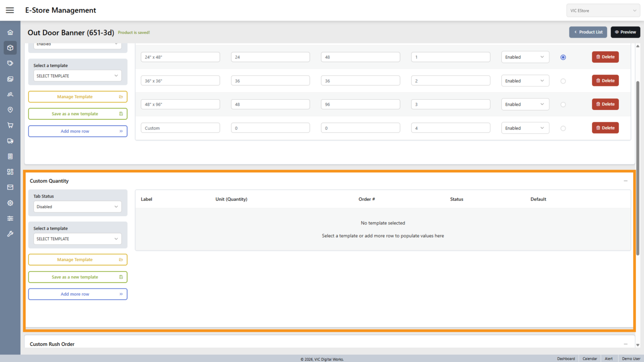Open Calendar in footer bar
Viewport: 644px width, 362px height.
(x=590, y=359)
